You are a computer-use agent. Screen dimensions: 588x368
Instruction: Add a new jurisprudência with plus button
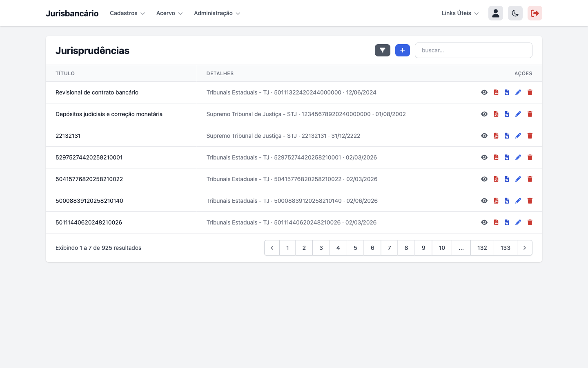coord(403,50)
